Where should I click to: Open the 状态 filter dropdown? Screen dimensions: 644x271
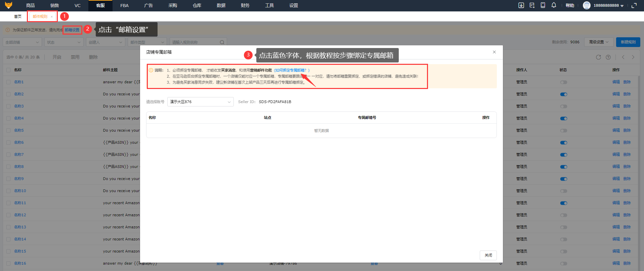point(64,42)
